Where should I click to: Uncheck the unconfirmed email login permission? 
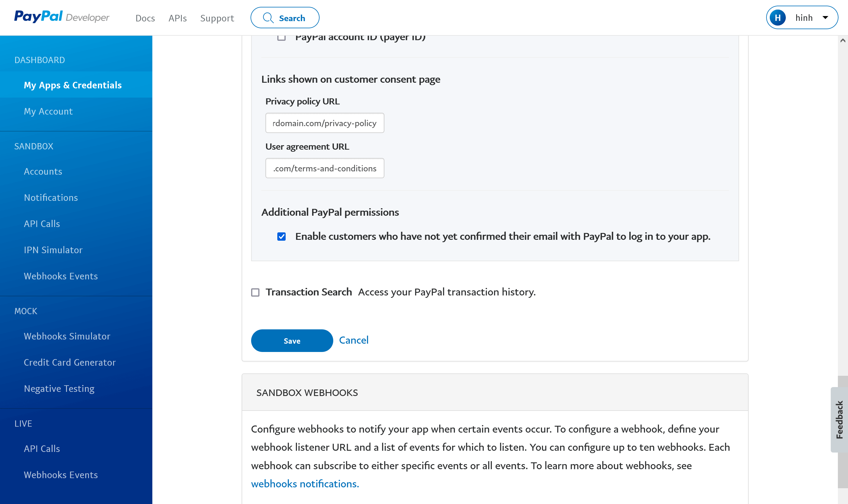click(x=281, y=237)
